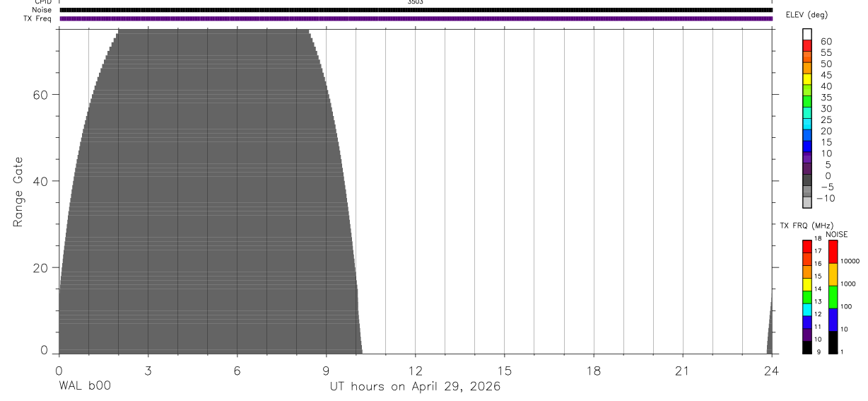Viewport: 868px width, 401px height.
Task: Pick the red swatch in ELEV colorbar
Action: (807, 45)
